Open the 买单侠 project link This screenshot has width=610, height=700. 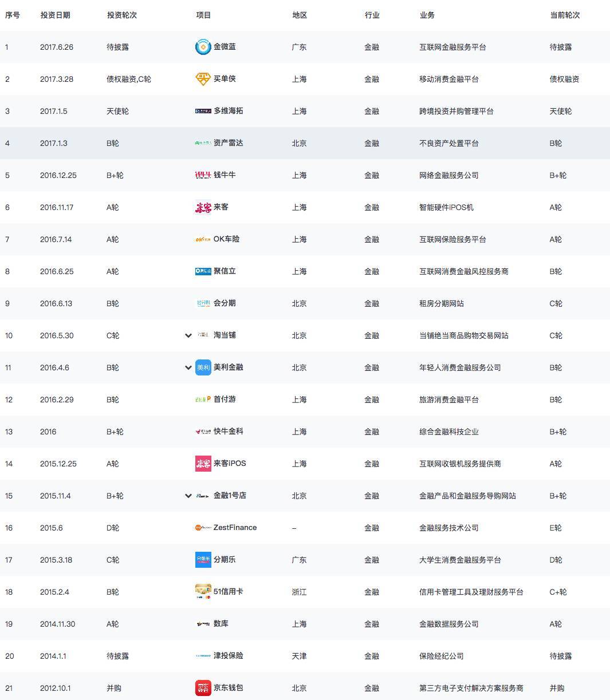[x=225, y=79]
